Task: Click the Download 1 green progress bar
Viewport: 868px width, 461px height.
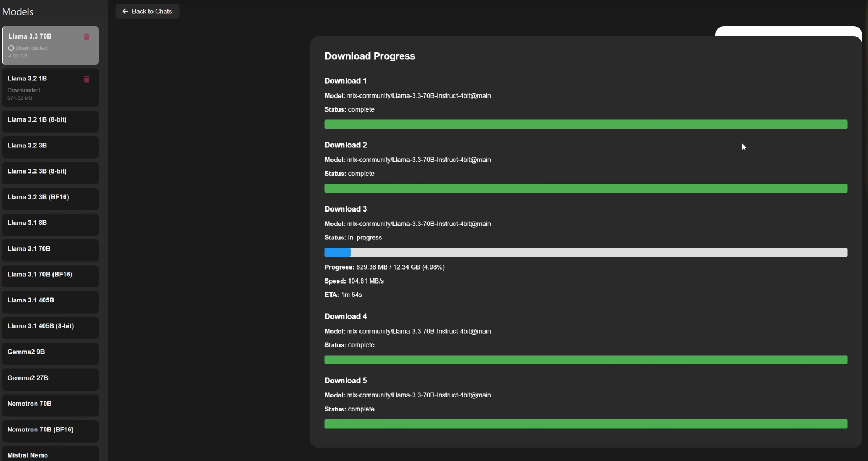Action: point(586,124)
